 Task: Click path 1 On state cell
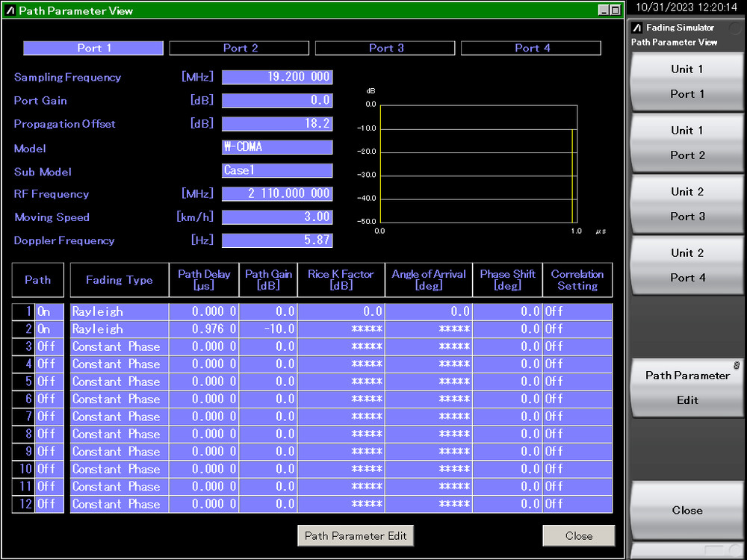49,312
